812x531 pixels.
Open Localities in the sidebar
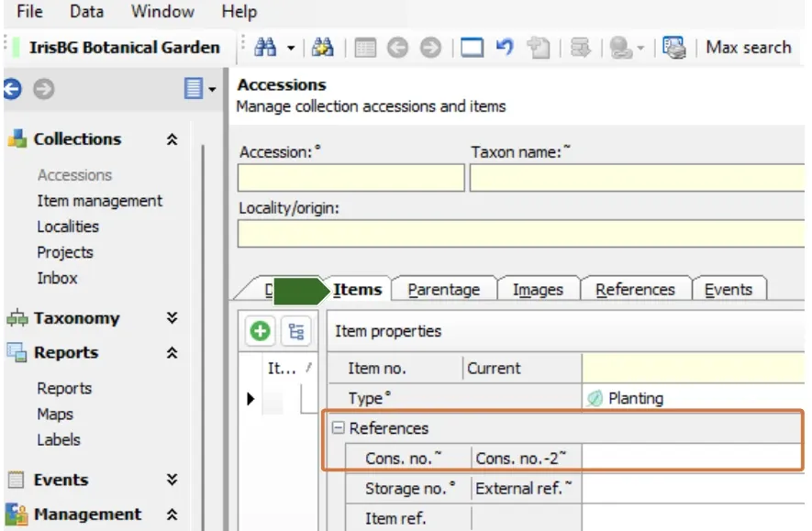(x=68, y=227)
